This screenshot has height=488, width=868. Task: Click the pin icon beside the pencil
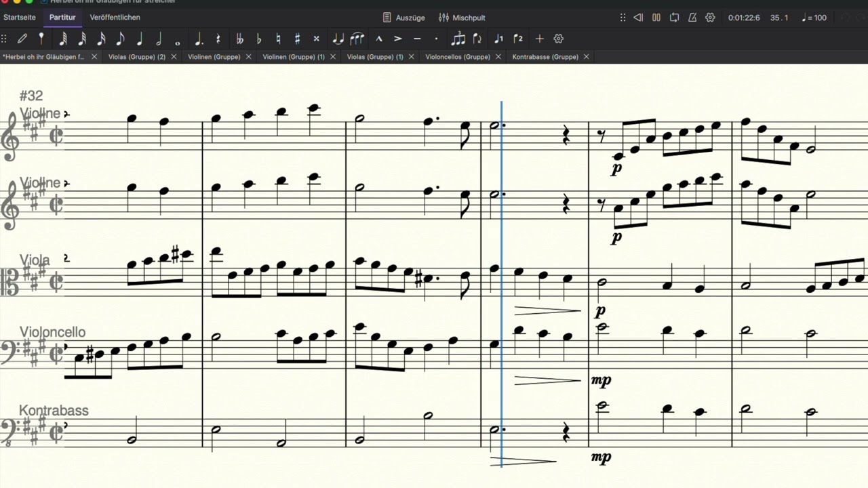click(41, 39)
